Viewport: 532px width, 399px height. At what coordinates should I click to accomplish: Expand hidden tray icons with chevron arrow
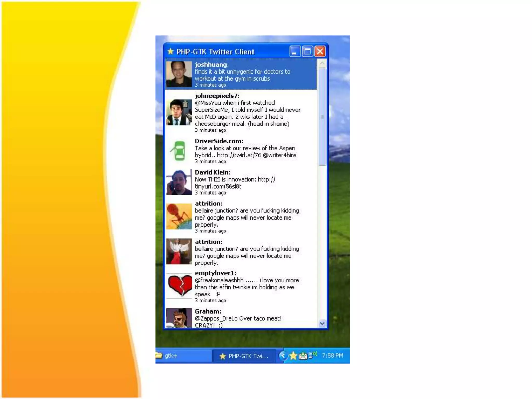[x=283, y=356]
